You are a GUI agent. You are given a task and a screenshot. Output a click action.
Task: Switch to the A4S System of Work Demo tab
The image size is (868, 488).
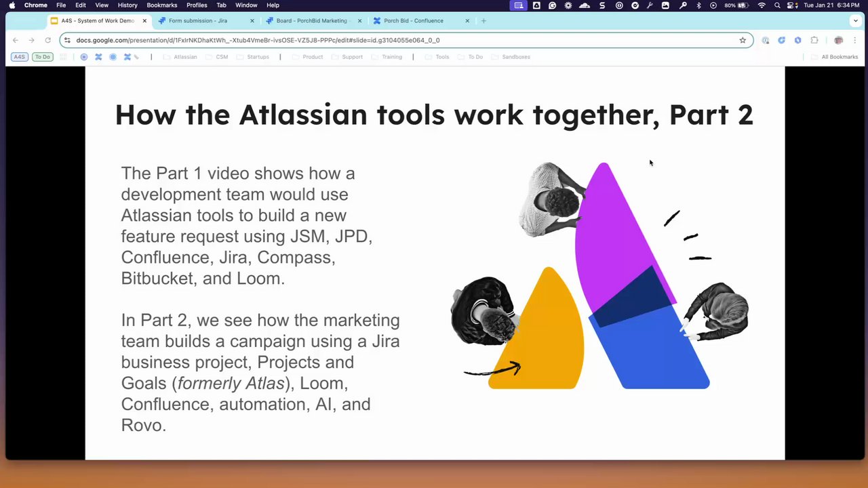pyautogui.click(x=98, y=21)
